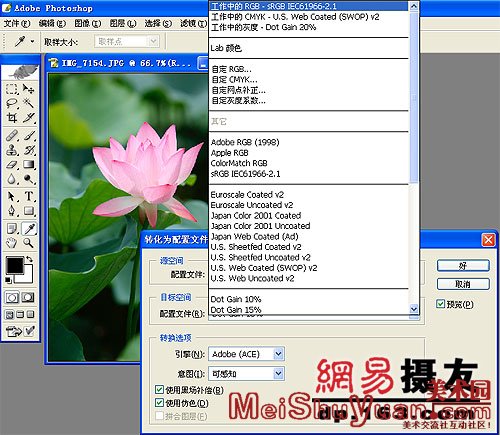Select the Magic Wand tool
The width and height of the screenshot is (500, 435).
pos(29,103)
